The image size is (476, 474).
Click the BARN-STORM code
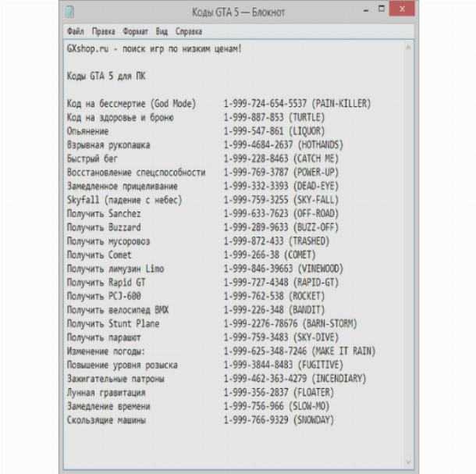click(x=290, y=323)
